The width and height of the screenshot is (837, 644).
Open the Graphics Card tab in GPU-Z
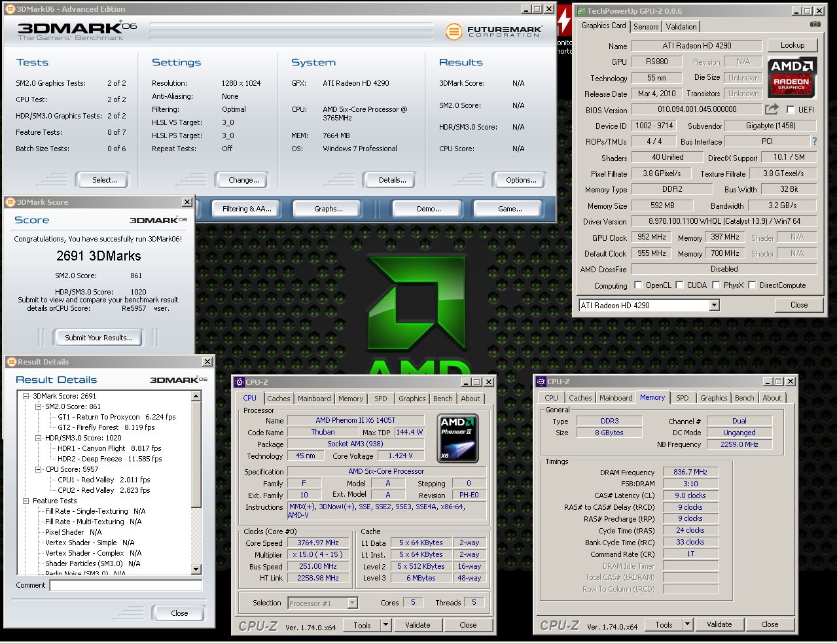pos(603,26)
